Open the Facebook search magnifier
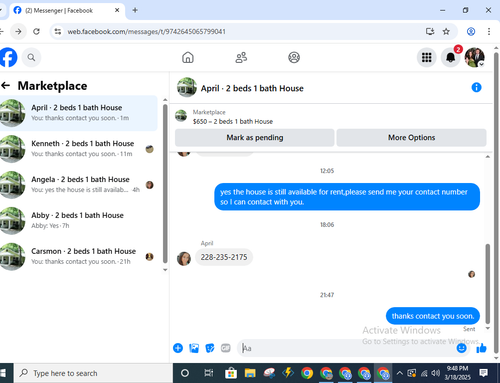 tap(31, 57)
